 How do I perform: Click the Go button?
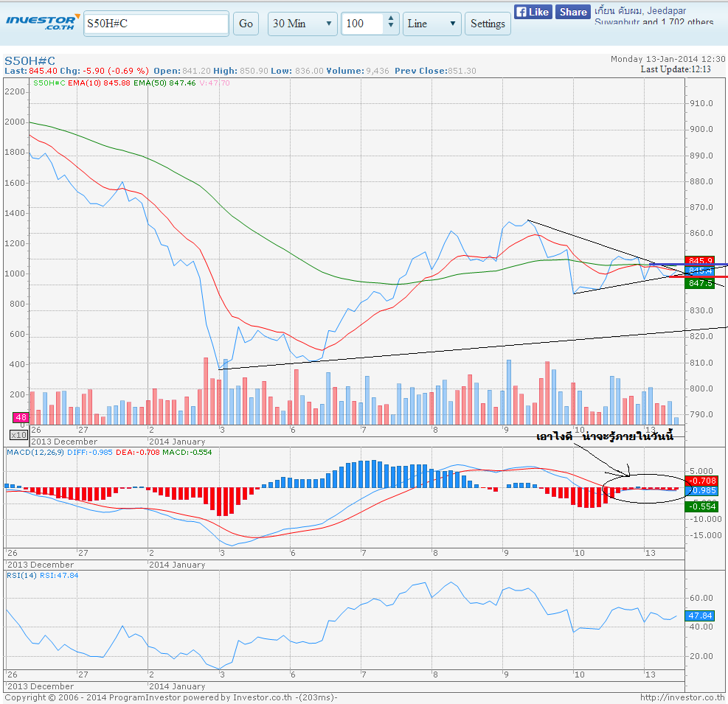pos(246,24)
